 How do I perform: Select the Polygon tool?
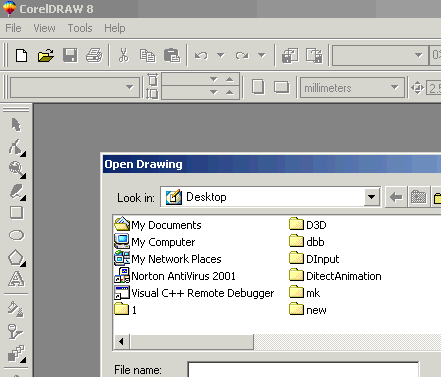click(17, 258)
